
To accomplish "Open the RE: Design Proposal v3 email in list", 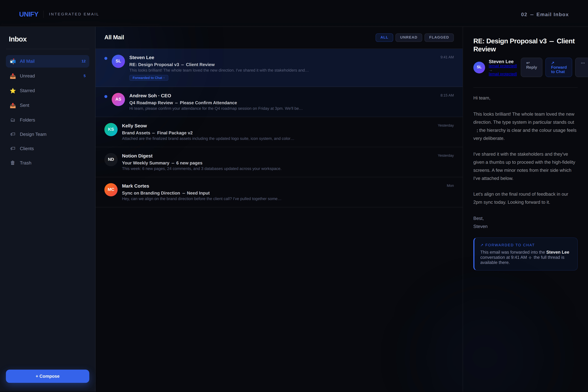I will (x=279, y=68).
